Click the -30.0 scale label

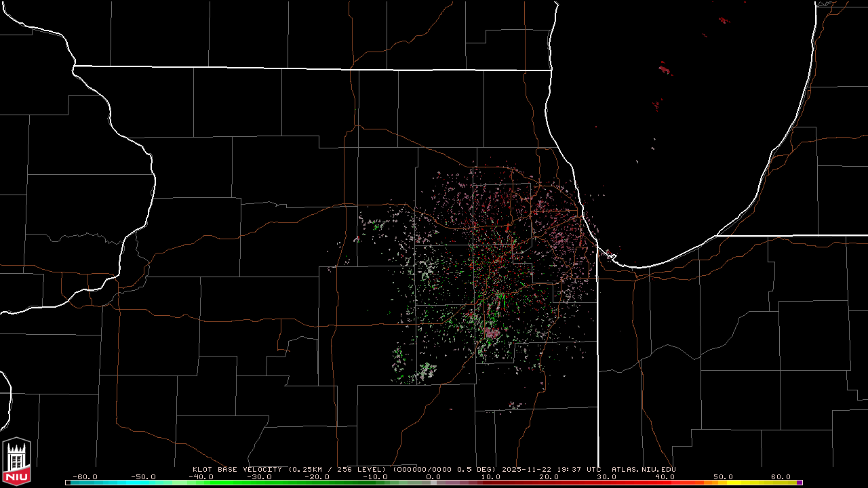pyautogui.click(x=259, y=476)
